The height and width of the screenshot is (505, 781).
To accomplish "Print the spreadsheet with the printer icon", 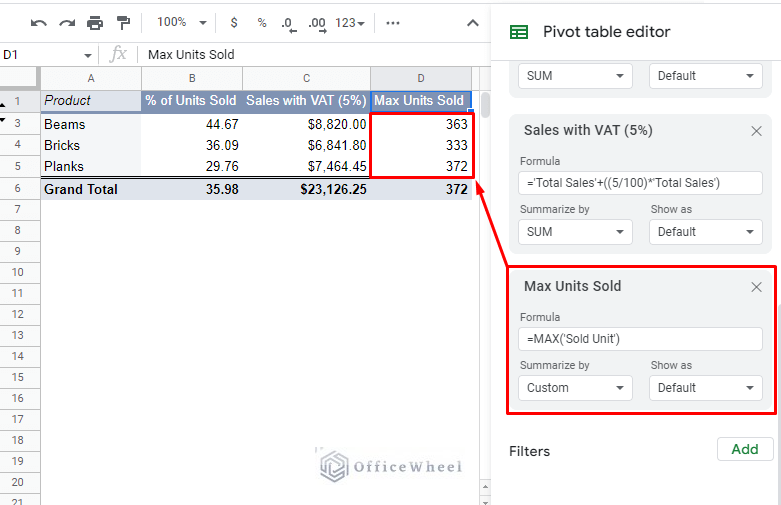I will click(95, 22).
